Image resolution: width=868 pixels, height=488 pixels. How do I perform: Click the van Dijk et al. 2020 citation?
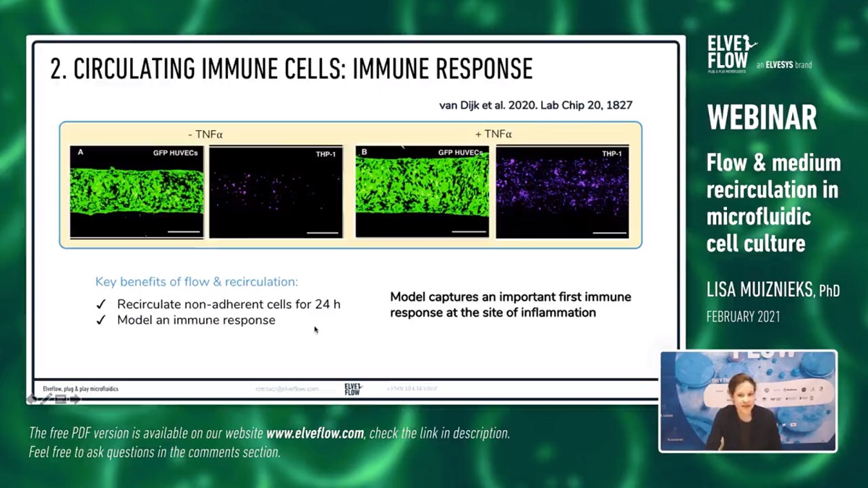tap(535, 106)
